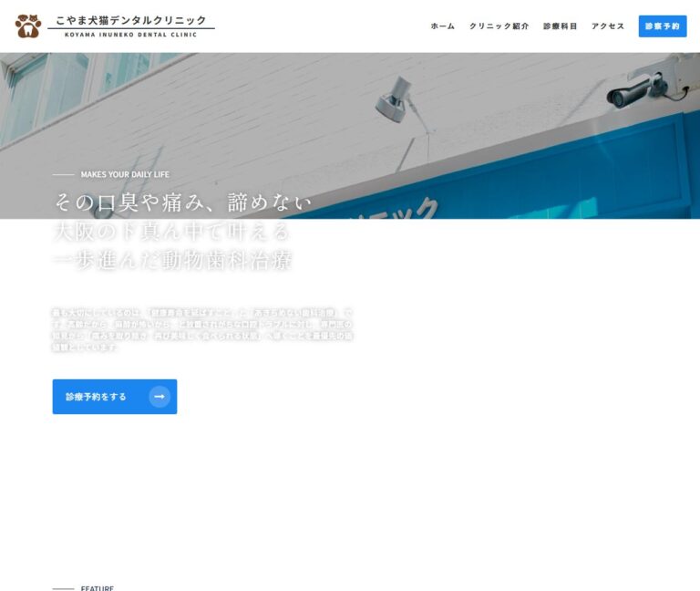Click the MAKES YOUR DAILY LIFE tagline

(125, 175)
